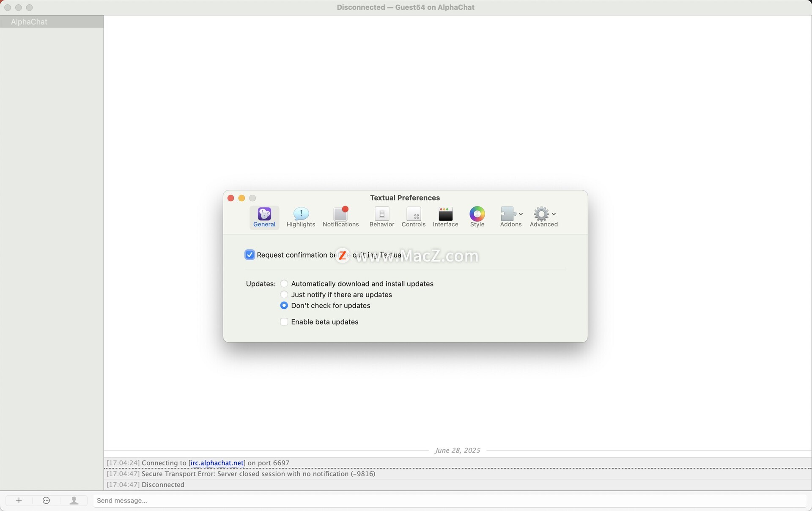Image resolution: width=812 pixels, height=511 pixels.
Task: Click the user list person icon
Action: 74,500
